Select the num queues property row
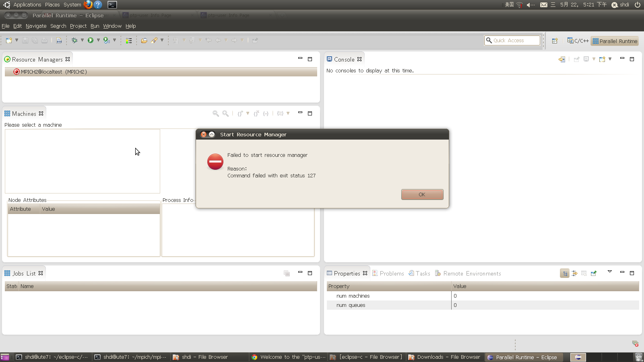The height and width of the screenshot is (362, 644). (483, 305)
